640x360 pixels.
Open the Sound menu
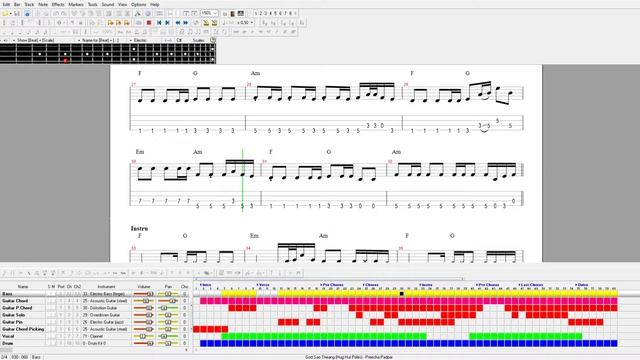pyautogui.click(x=108, y=4)
